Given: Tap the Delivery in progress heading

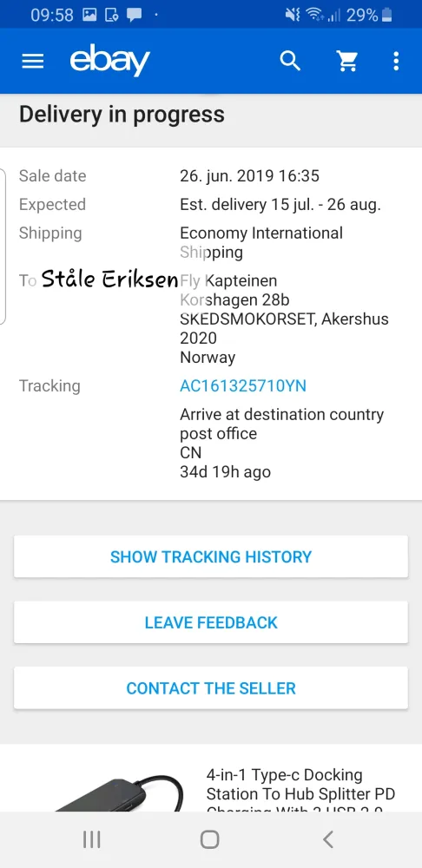Looking at the screenshot, I should tap(122, 114).
